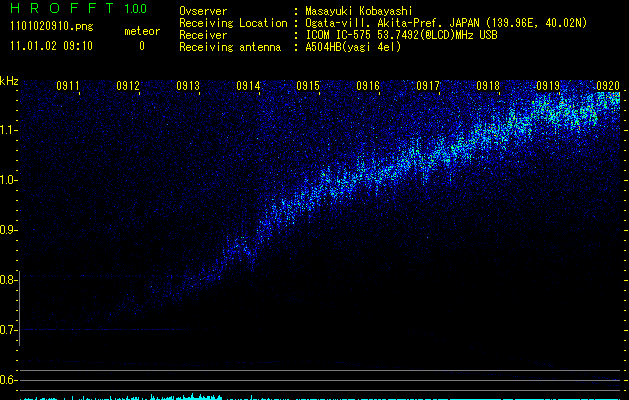Click the Receiving Location label
The height and width of the screenshot is (400, 629).
[233, 23]
